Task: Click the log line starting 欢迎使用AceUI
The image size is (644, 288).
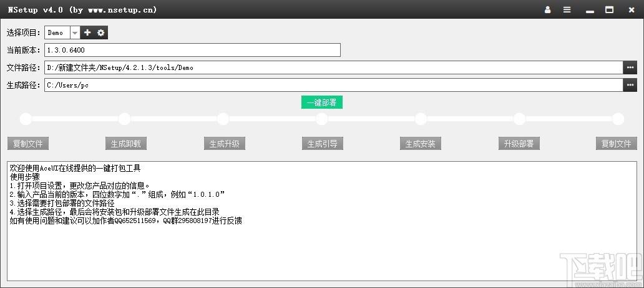Action: point(75,168)
